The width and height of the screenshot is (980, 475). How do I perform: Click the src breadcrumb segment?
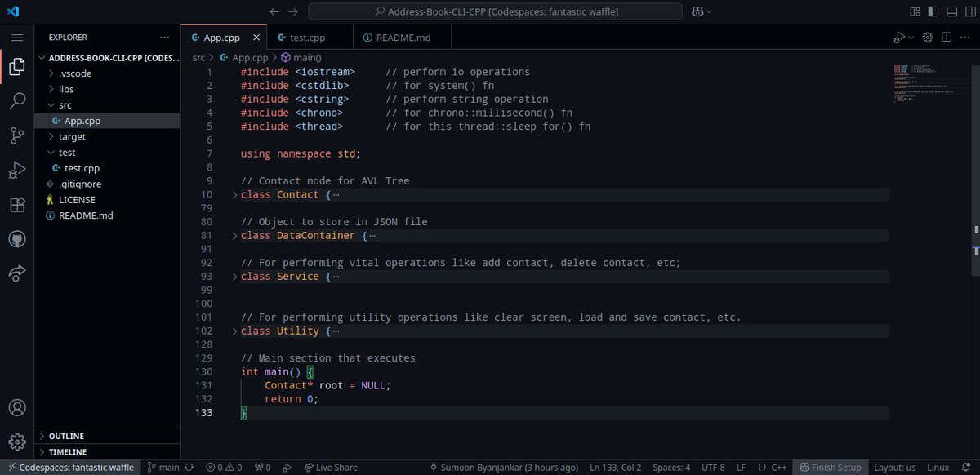pyautogui.click(x=199, y=58)
